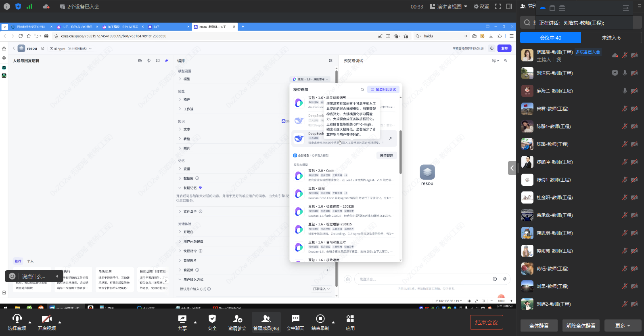Open the 演讲者视图 view dropdown
This screenshot has height=336, width=644.
449,6
